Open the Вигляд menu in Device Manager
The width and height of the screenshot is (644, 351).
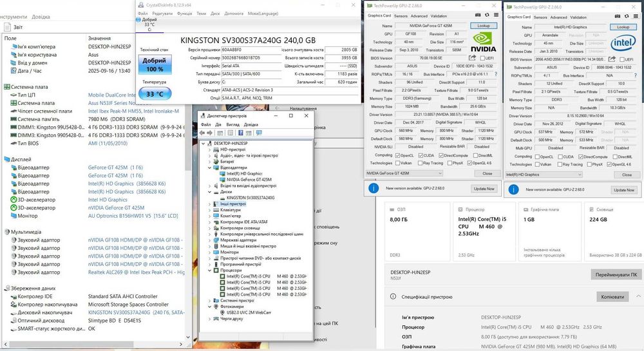click(232, 124)
